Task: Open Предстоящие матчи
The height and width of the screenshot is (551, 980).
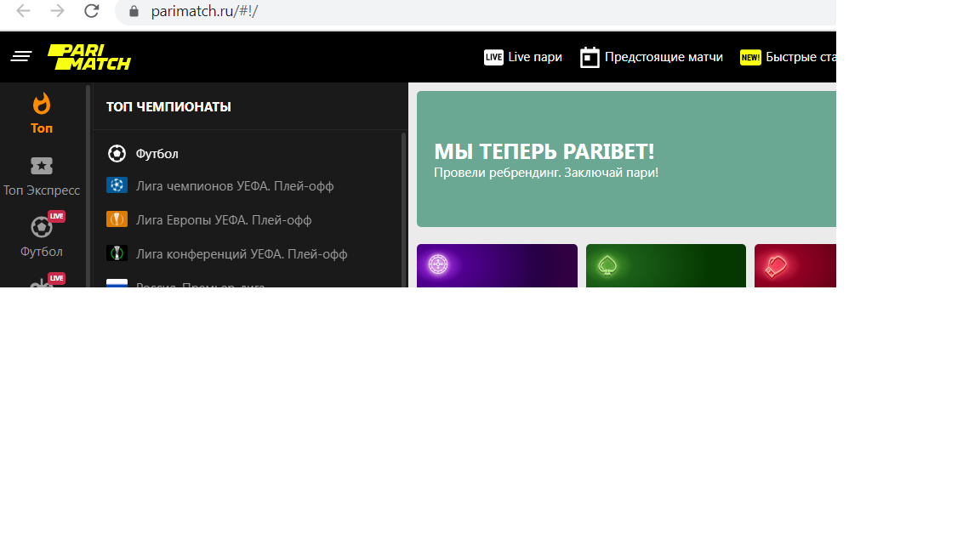Action: click(652, 57)
